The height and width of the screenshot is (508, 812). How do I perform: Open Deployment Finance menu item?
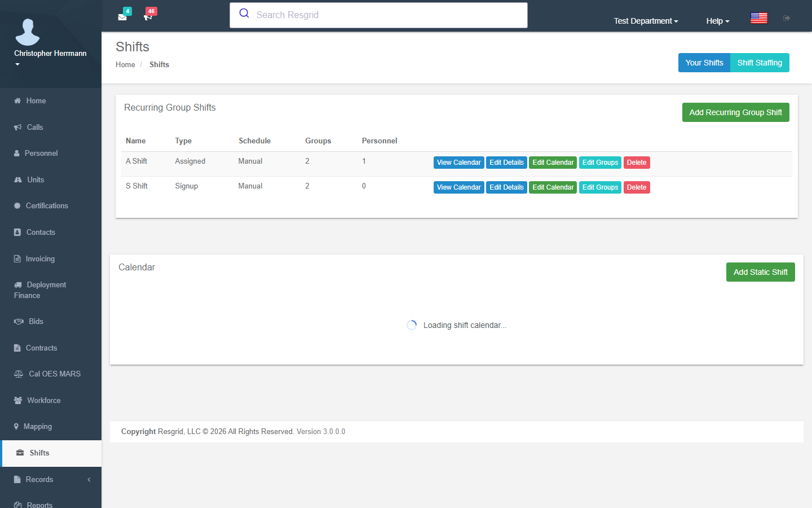pos(51,290)
